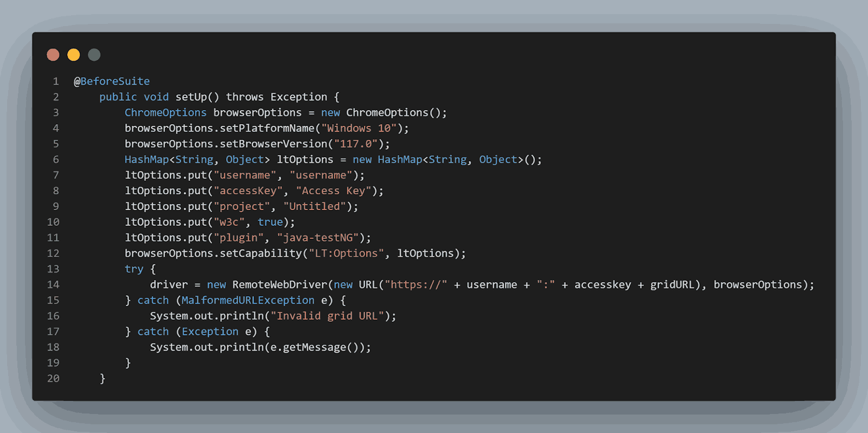Click setPlatformName on line 4
This screenshot has height=433, width=868.
tap(267, 129)
